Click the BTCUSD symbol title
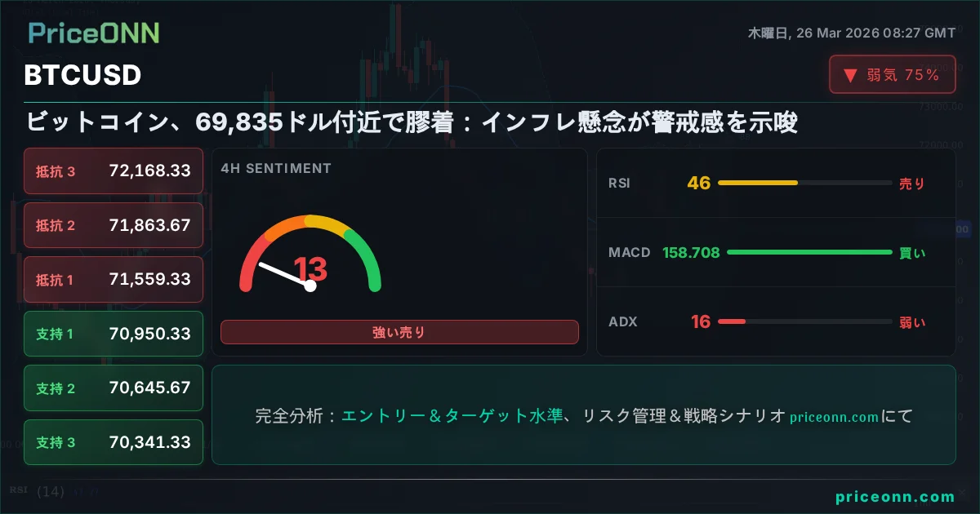The width and height of the screenshot is (980, 514). (82, 75)
